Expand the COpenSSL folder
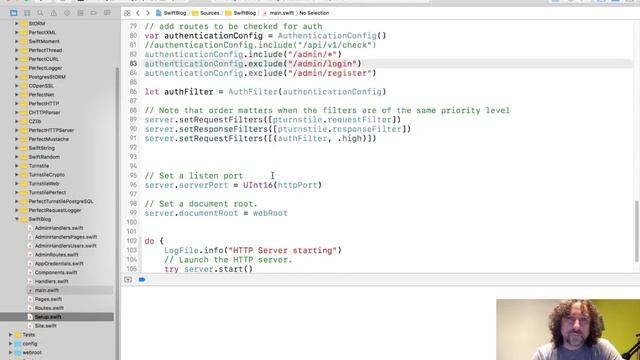640x360 pixels. (x=16, y=86)
